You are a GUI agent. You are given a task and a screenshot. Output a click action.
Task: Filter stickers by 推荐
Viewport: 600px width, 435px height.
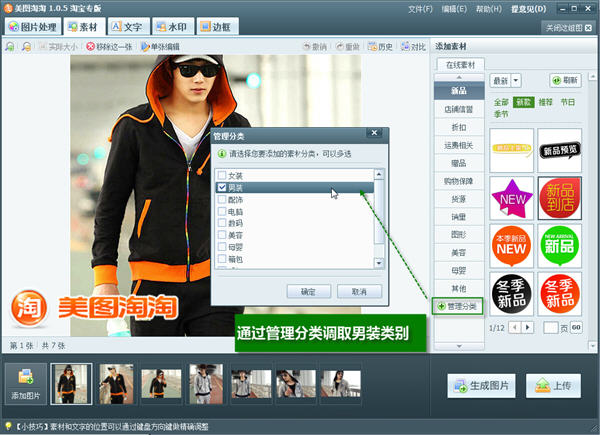(x=545, y=102)
